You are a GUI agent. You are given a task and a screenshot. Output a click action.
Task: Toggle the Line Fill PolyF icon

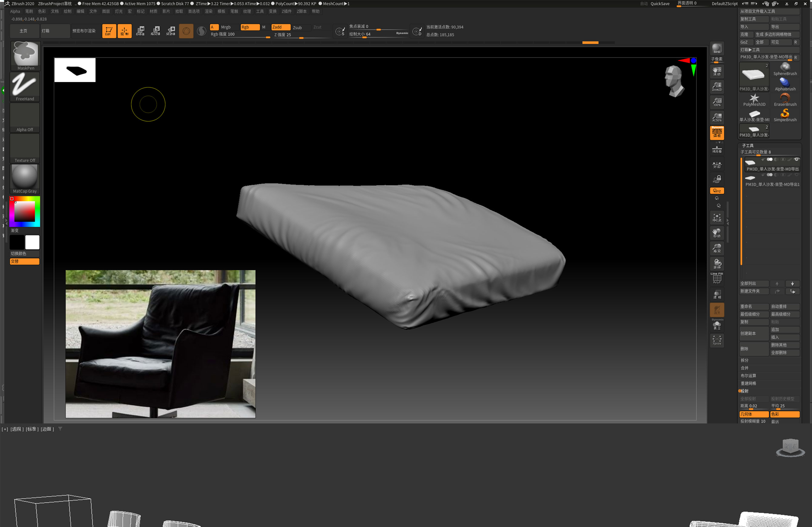pyautogui.click(x=717, y=279)
